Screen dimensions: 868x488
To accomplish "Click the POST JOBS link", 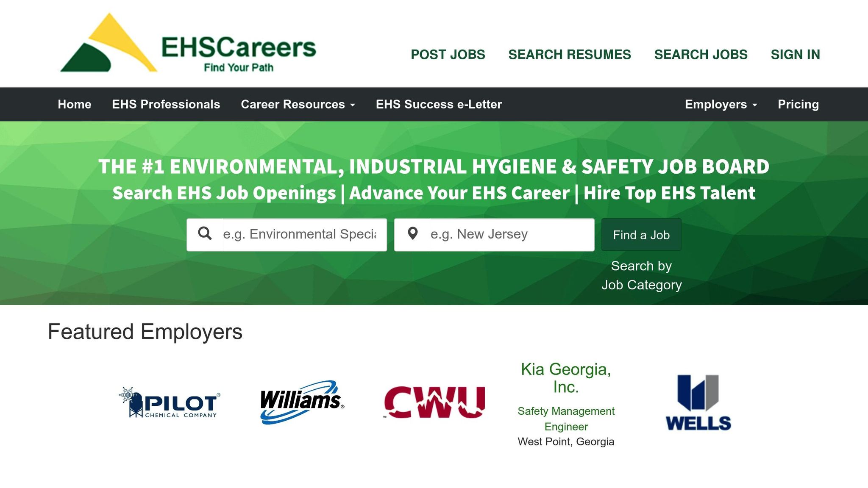I will [448, 55].
